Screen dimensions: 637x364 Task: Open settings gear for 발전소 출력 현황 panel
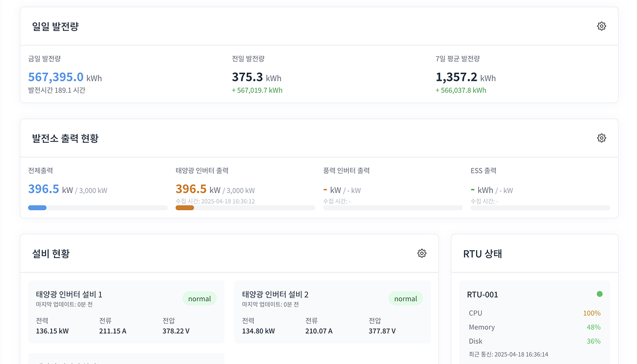tap(601, 138)
